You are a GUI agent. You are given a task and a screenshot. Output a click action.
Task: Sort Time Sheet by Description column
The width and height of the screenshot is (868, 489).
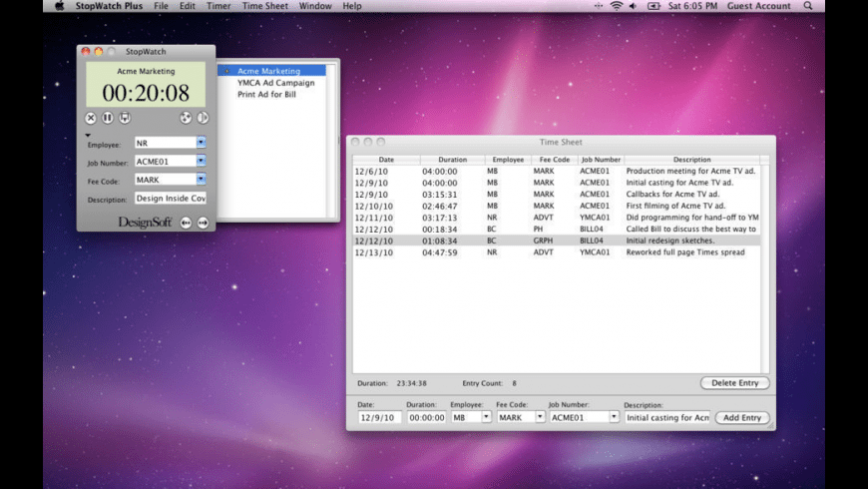[x=692, y=160]
